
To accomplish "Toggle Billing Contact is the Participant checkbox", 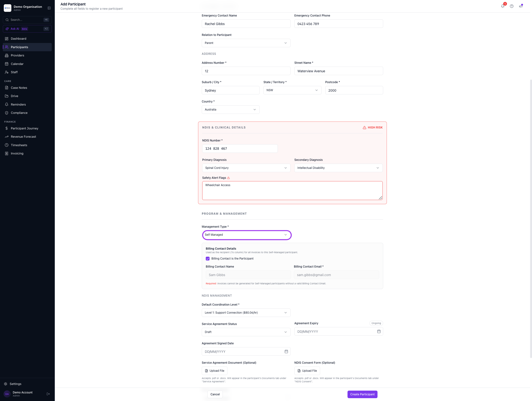I will [x=208, y=258].
